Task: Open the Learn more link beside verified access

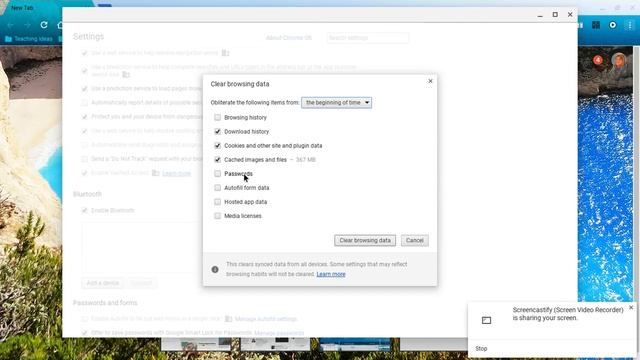Action: pyautogui.click(x=176, y=173)
